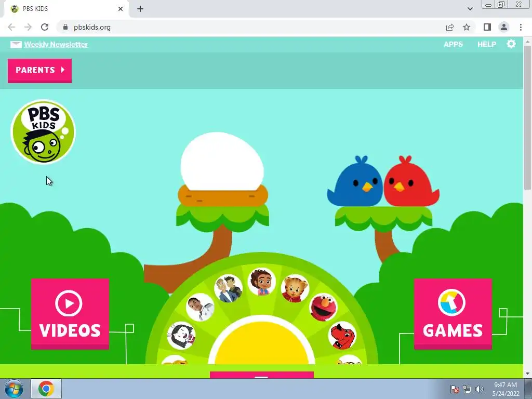Click the yellow sun center of wheel
This screenshot has width=532, height=399.
pyautogui.click(x=262, y=343)
